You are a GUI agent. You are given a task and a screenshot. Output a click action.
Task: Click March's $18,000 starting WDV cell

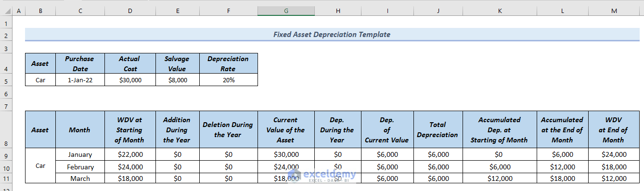coord(130,178)
